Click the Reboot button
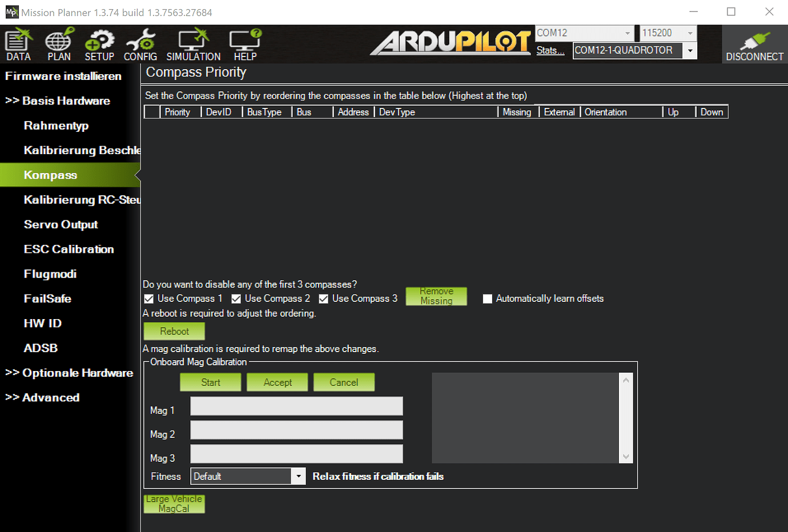This screenshot has width=788, height=532. 174,331
